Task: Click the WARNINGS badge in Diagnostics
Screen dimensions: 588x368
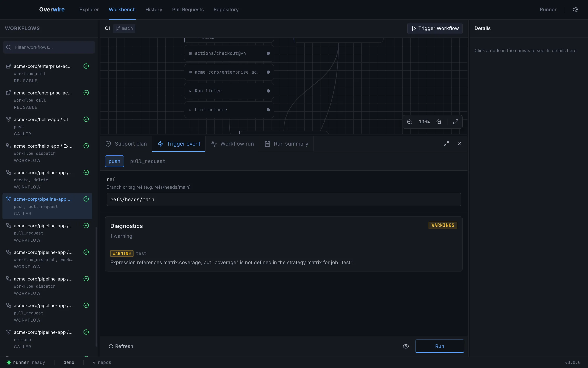Action: [443, 225]
